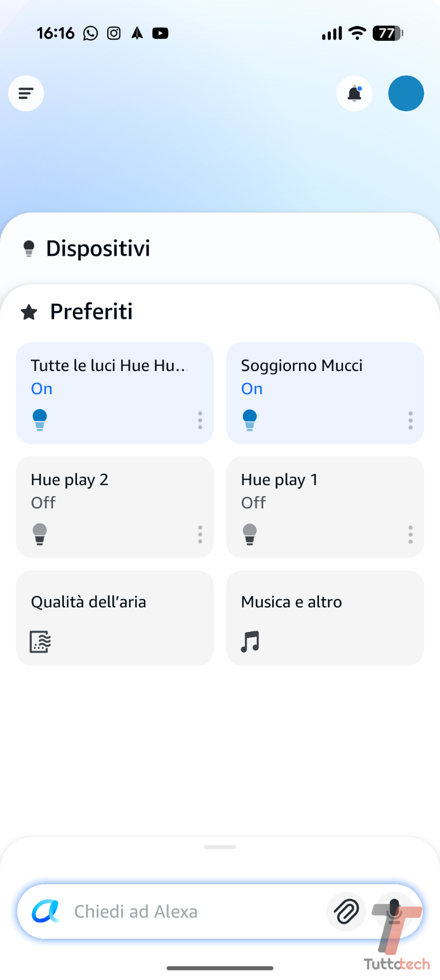Turn off Soggiorno Mucci light bulb

[x=250, y=420]
